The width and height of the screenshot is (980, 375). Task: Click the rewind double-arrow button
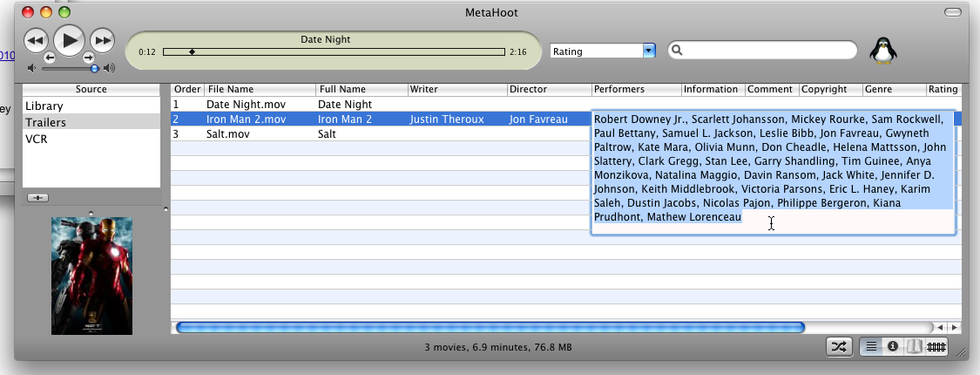(x=36, y=41)
